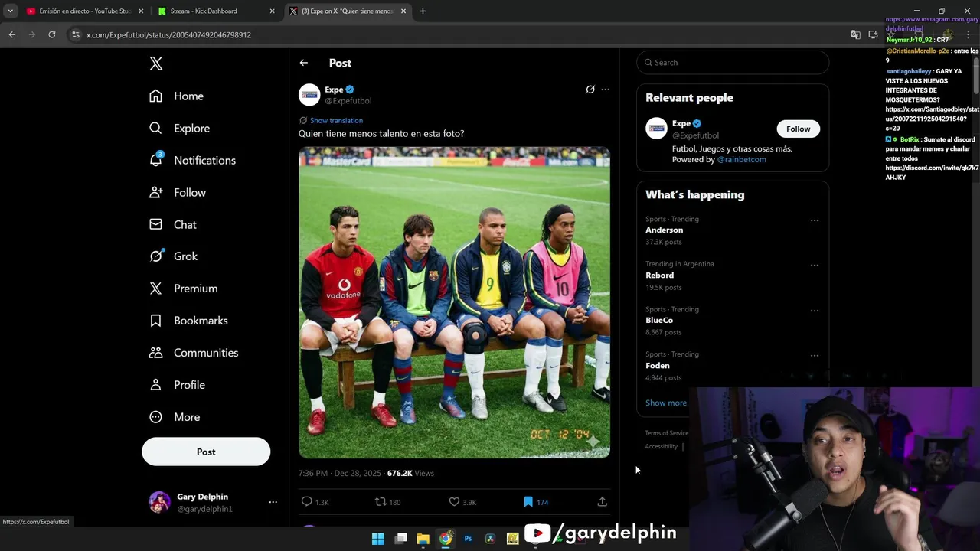980x551 pixels.
Task: Click the Accessibility footer link
Action: (x=661, y=446)
